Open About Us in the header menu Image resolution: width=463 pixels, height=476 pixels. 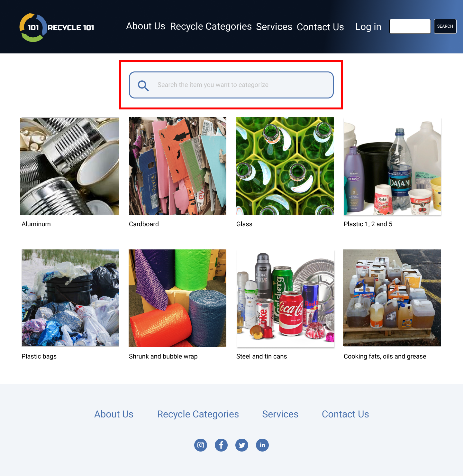(146, 26)
